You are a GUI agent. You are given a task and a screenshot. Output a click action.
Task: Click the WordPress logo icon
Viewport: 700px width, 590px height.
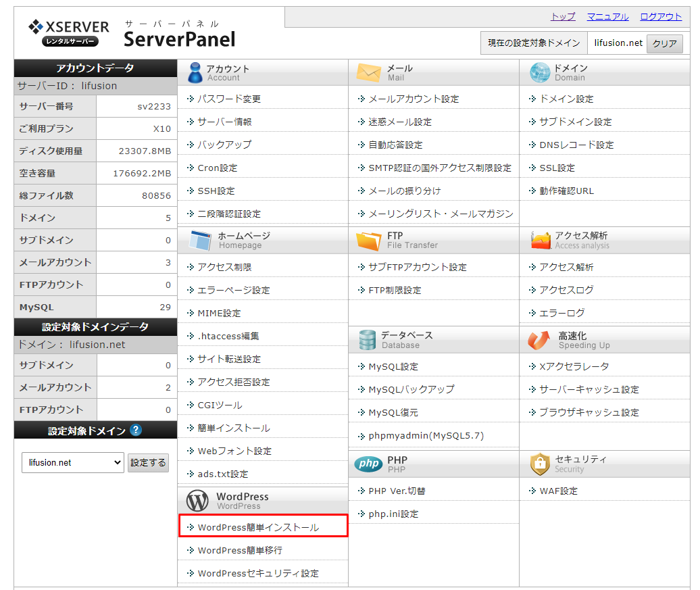click(197, 501)
